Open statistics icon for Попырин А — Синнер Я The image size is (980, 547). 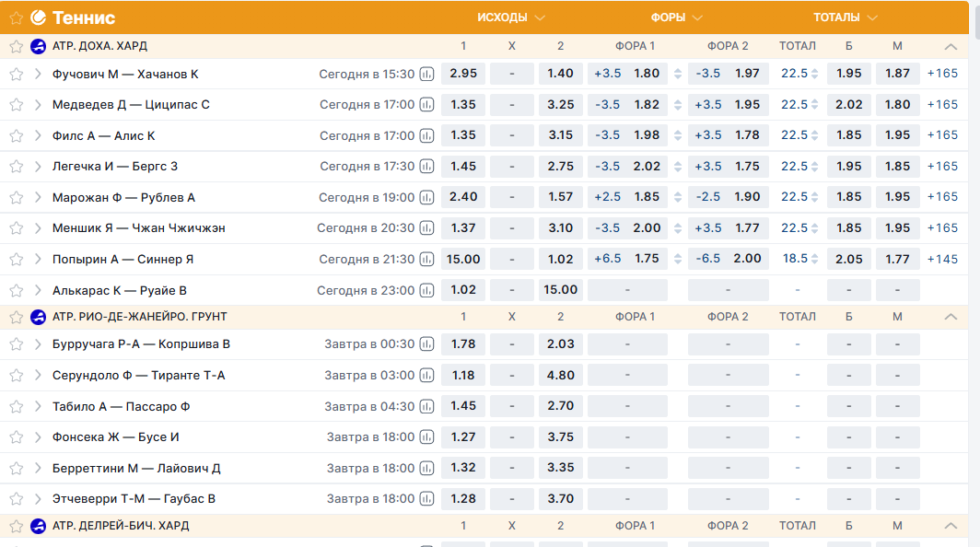(426, 260)
